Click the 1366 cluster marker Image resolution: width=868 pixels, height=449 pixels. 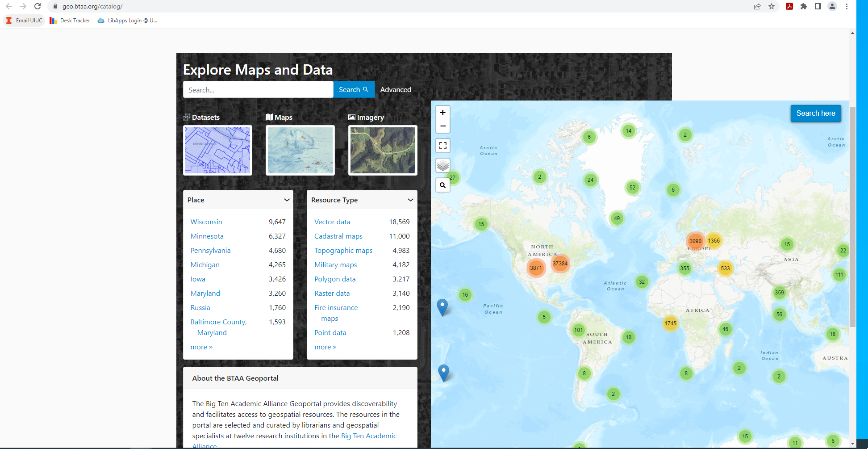click(x=714, y=241)
